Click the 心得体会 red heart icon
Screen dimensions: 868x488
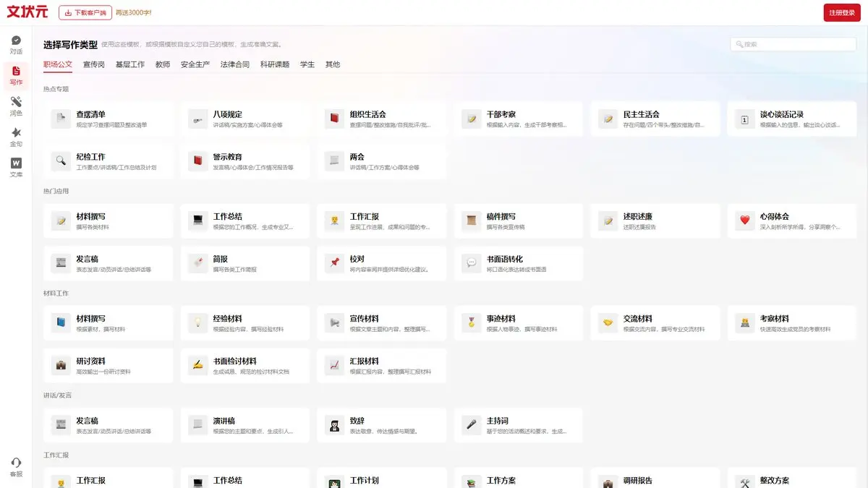tap(745, 221)
